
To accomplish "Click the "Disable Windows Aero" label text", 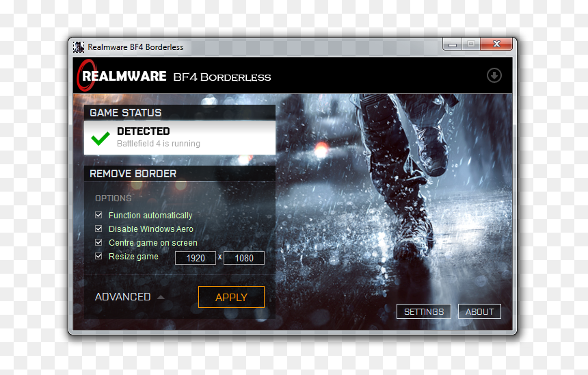I will [150, 229].
